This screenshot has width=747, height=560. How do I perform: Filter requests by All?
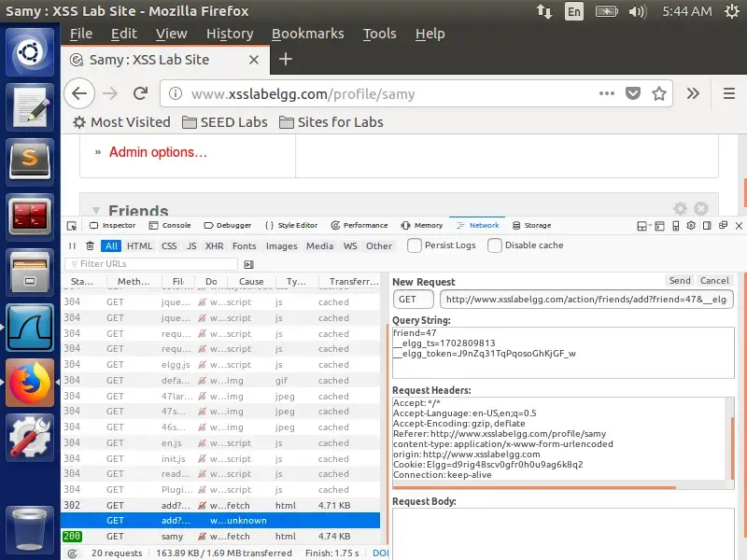[x=111, y=245]
